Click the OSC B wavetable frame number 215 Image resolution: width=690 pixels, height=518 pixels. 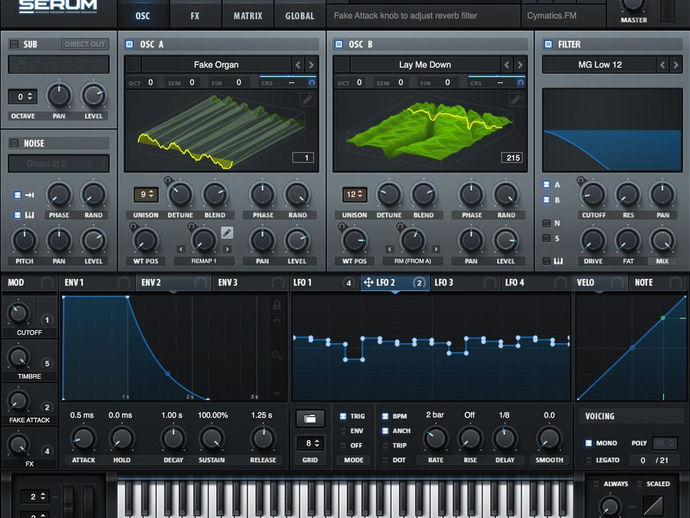pyautogui.click(x=512, y=158)
